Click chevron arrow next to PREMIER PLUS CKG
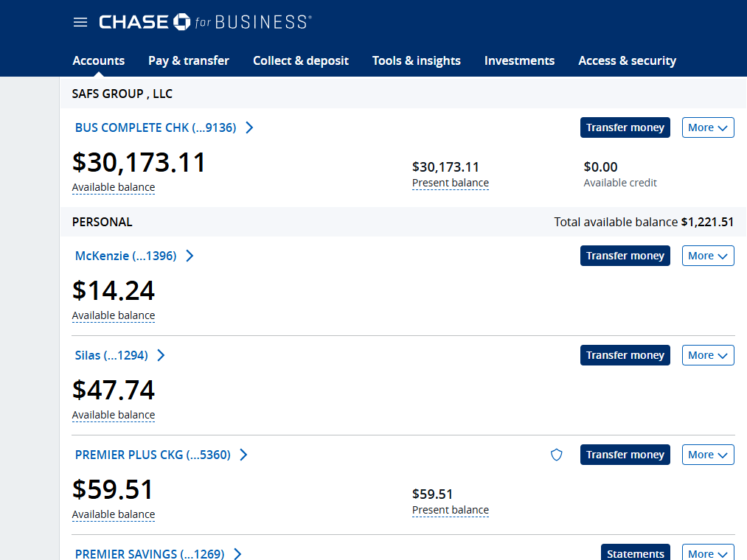 (243, 455)
